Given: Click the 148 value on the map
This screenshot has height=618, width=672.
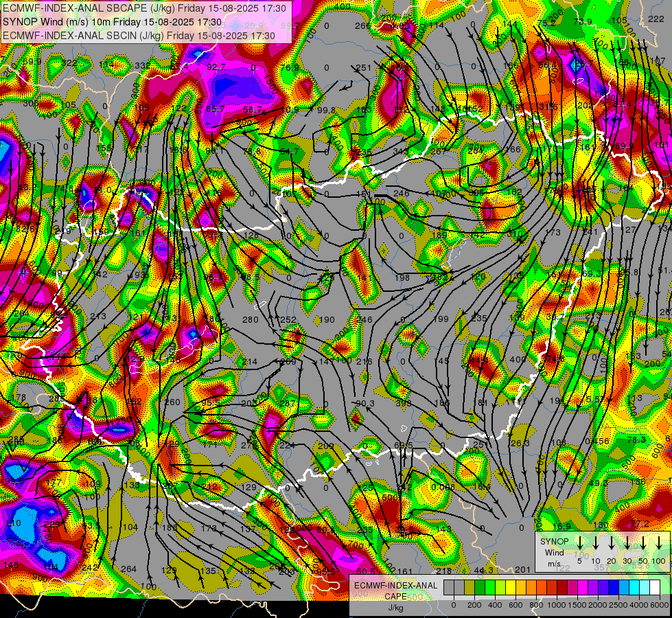Looking at the screenshot, I should pos(11,565).
